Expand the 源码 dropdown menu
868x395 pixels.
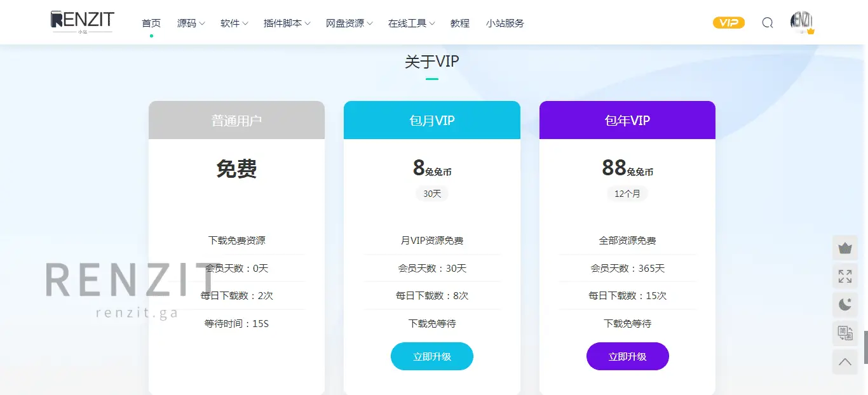191,23
